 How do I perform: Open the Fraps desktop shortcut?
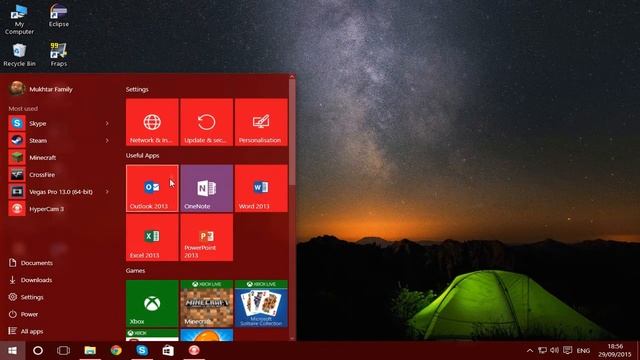[x=59, y=55]
